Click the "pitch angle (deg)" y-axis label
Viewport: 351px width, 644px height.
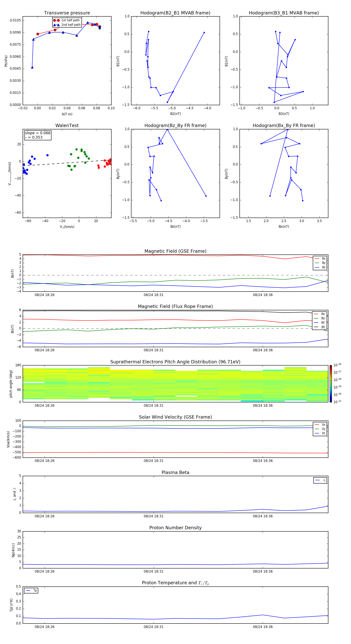point(11,384)
